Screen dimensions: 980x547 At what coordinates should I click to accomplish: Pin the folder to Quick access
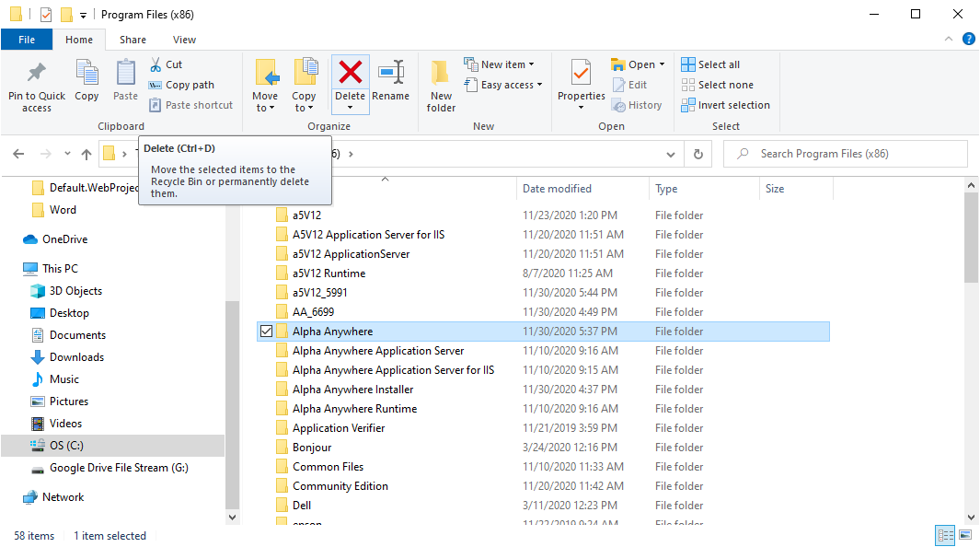pyautogui.click(x=36, y=87)
